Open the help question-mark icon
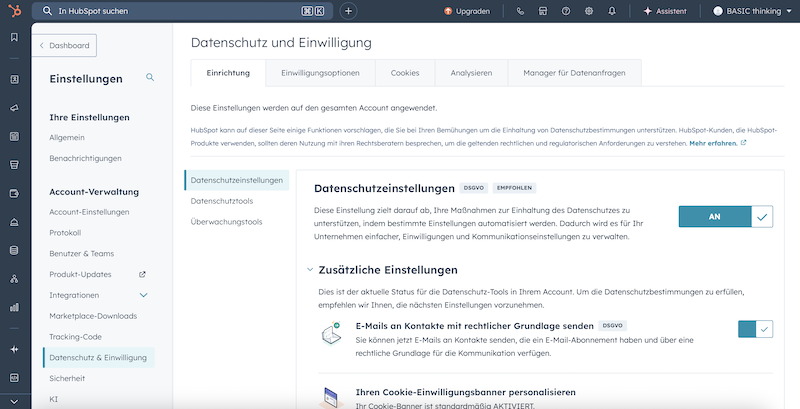This screenshot has height=409, width=800. (x=566, y=11)
